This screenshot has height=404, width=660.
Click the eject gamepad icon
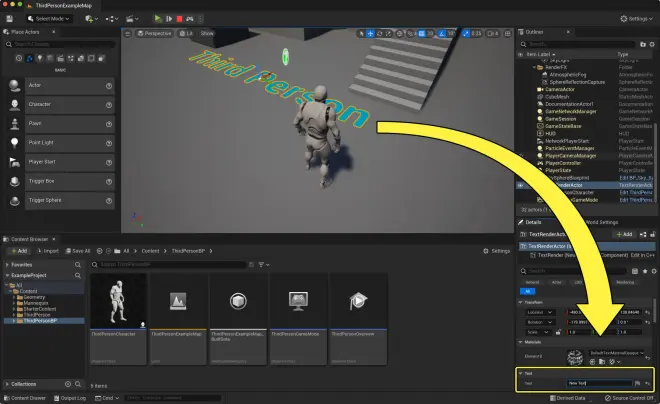[190, 19]
